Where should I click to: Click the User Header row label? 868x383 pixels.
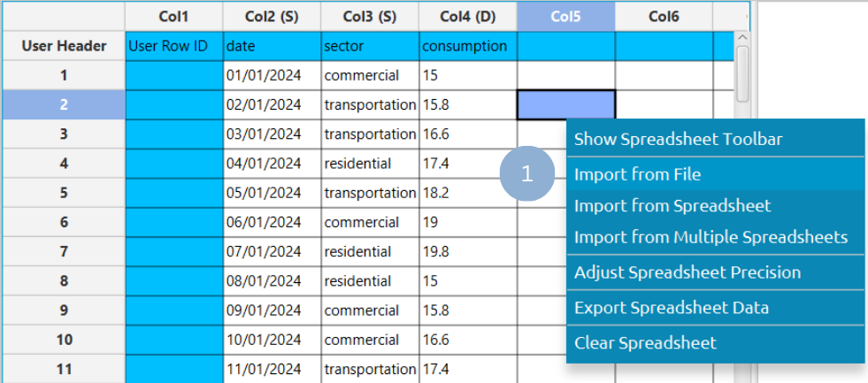63,46
